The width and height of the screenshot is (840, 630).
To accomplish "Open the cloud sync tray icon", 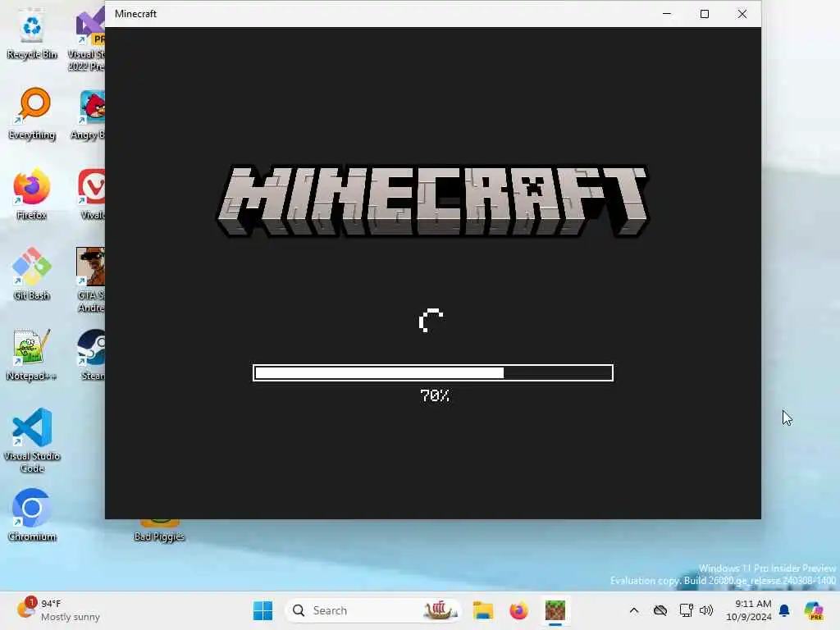I will [x=660, y=610].
